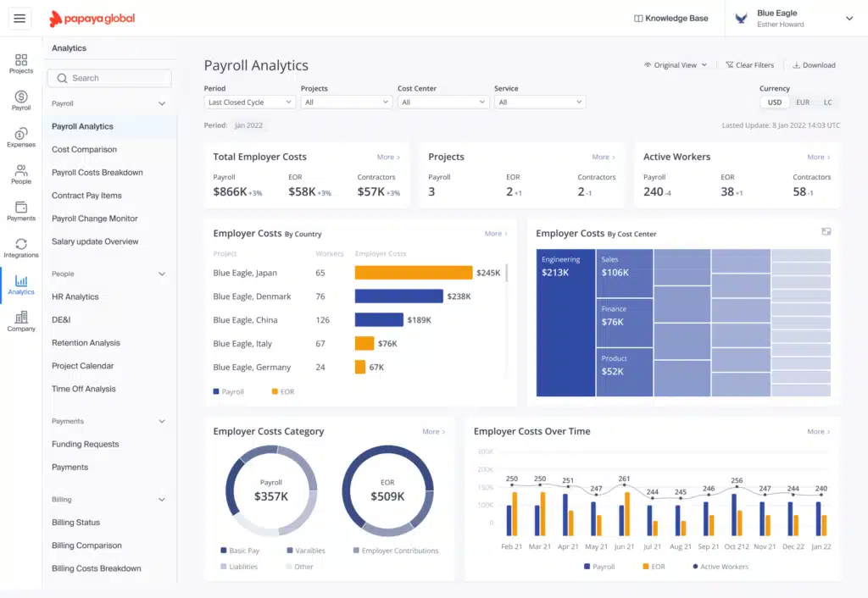This screenshot has height=598, width=868.
Task: Select the Company icon in the sidebar
Action: coord(20,319)
